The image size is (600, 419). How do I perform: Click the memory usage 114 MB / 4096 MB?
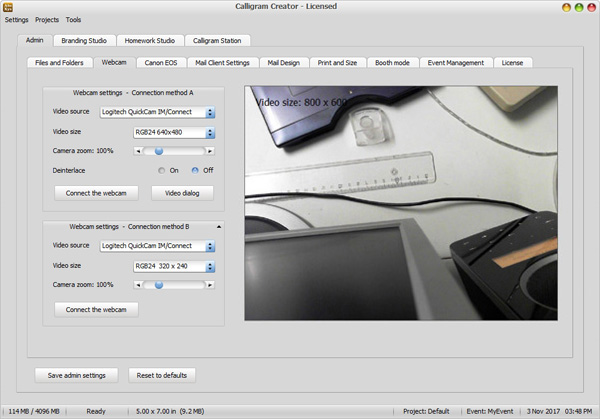(34, 411)
